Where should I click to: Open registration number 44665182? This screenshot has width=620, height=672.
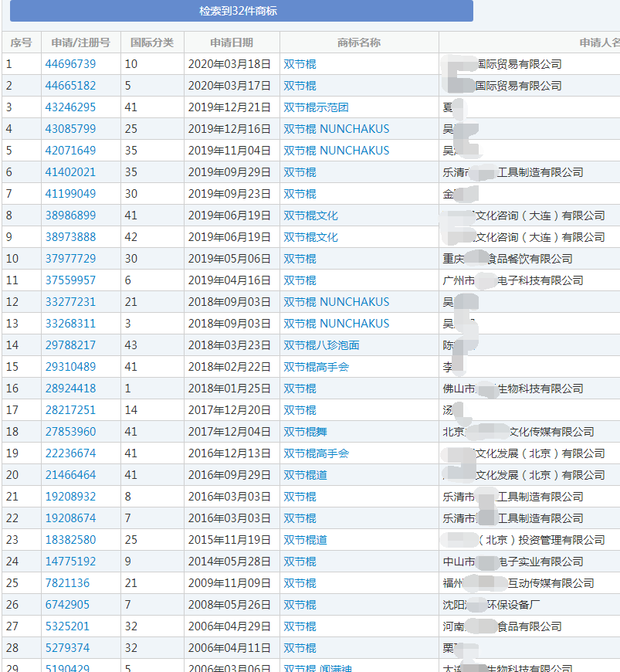coord(70,86)
